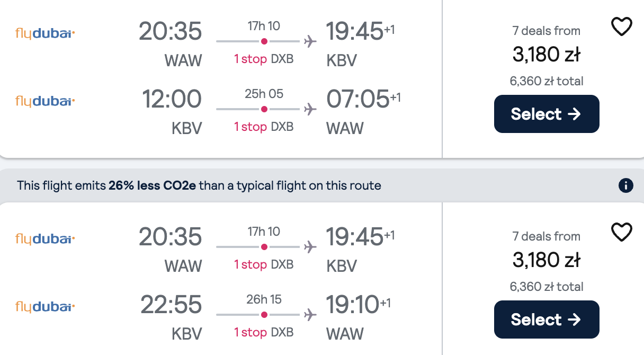Click the red stop dot under 26h 15
This screenshot has width=644, height=355.
click(264, 315)
